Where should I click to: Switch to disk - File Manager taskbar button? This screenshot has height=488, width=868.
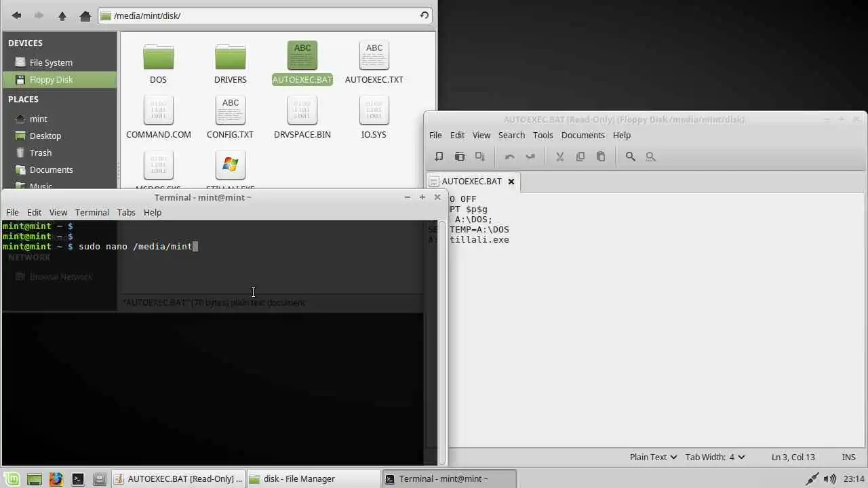313,479
